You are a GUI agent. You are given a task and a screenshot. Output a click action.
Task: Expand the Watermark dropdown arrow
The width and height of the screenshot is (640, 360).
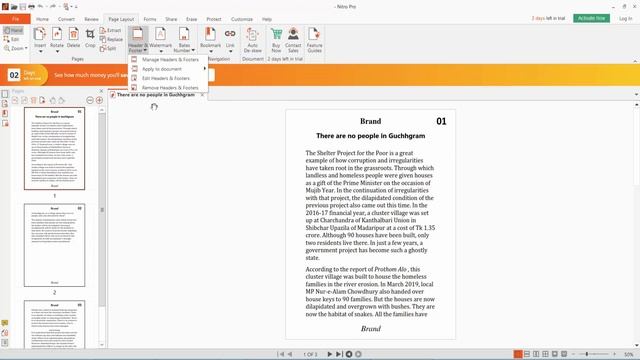coord(161,51)
